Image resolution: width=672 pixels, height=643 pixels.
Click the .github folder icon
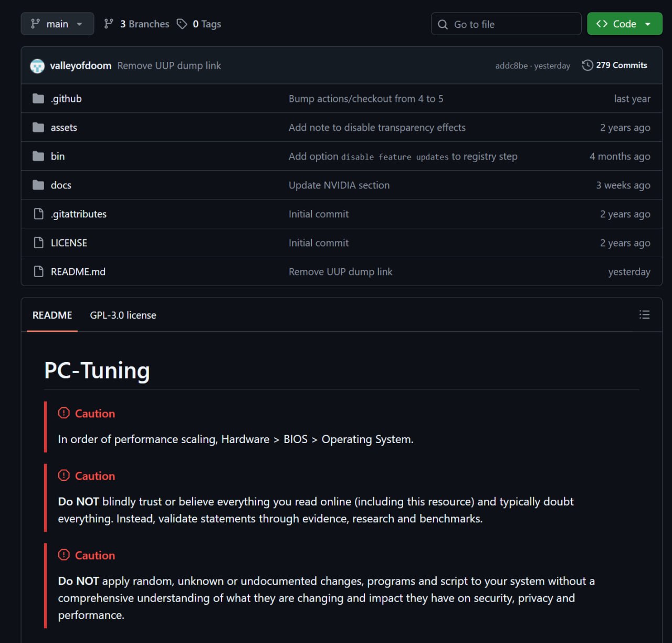point(38,98)
